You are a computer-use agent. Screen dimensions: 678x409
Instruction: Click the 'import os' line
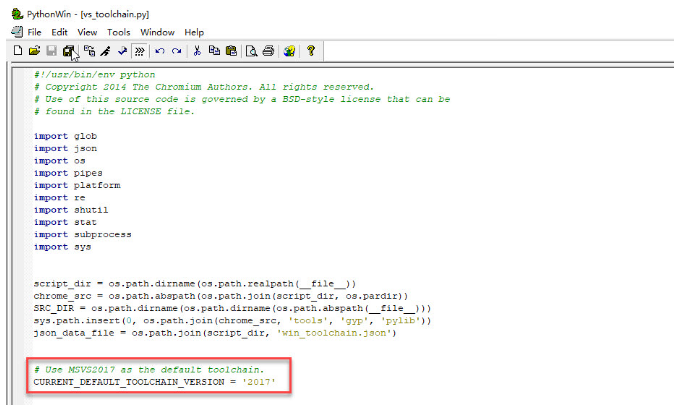point(60,160)
